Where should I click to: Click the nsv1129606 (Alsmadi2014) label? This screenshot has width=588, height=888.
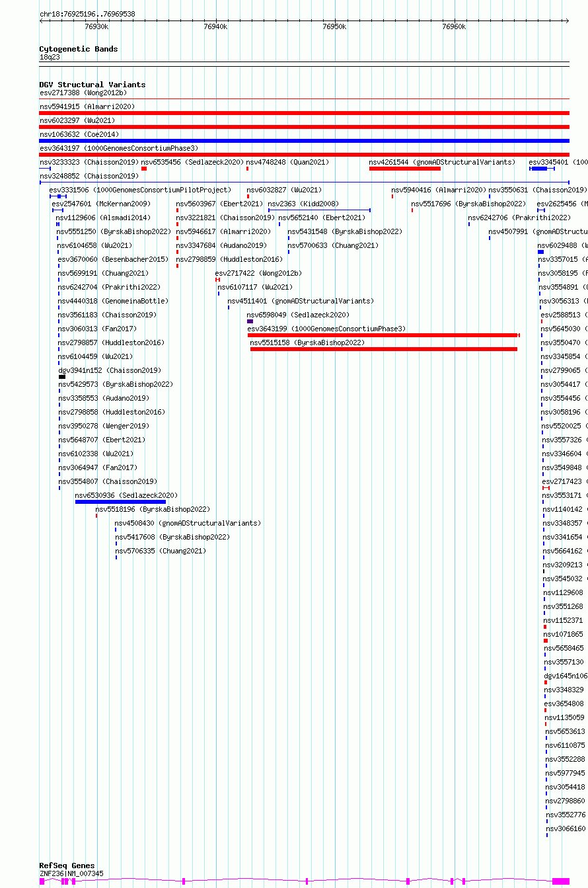(x=103, y=218)
